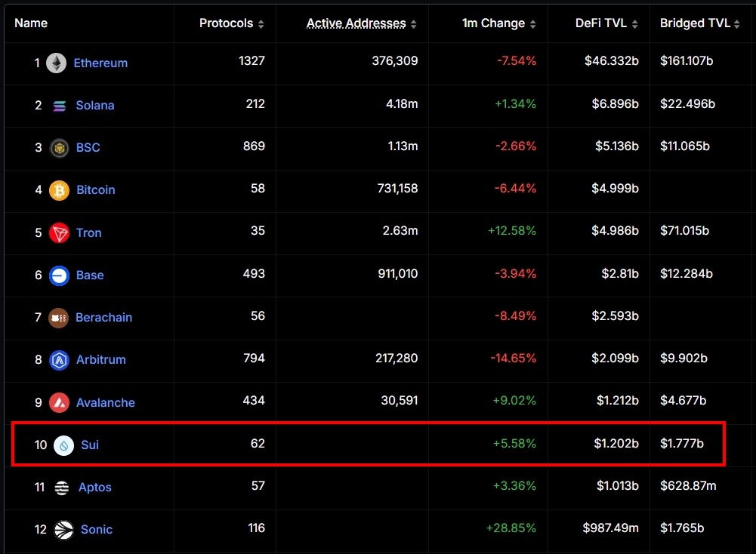Click the Bitcoin orange logo icon

click(60, 190)
